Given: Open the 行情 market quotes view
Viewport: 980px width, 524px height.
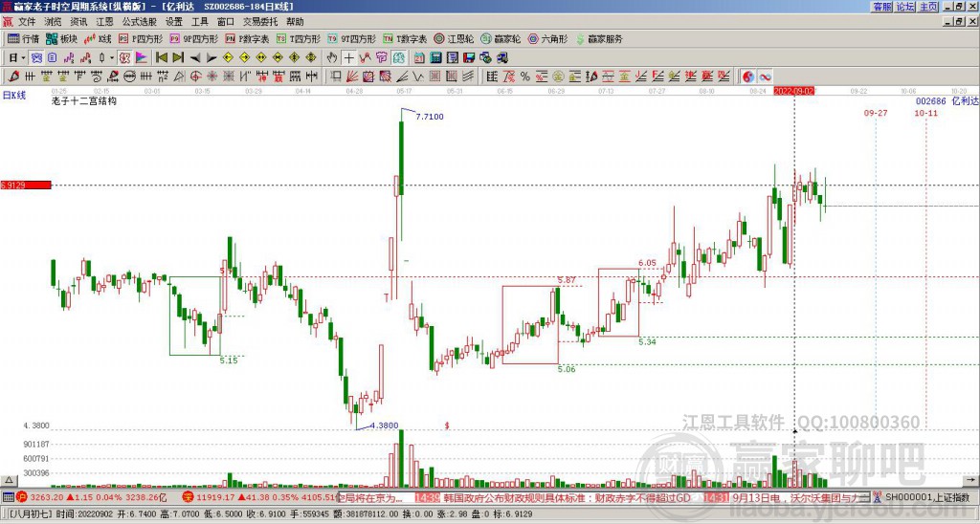Looking at the screenshot, I should click(x=23, y=38).
